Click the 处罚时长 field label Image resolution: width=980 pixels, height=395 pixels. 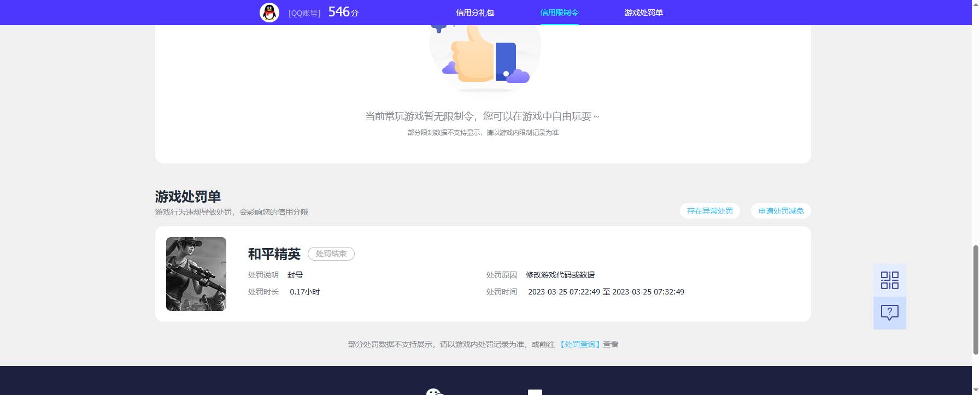[263, 292]
